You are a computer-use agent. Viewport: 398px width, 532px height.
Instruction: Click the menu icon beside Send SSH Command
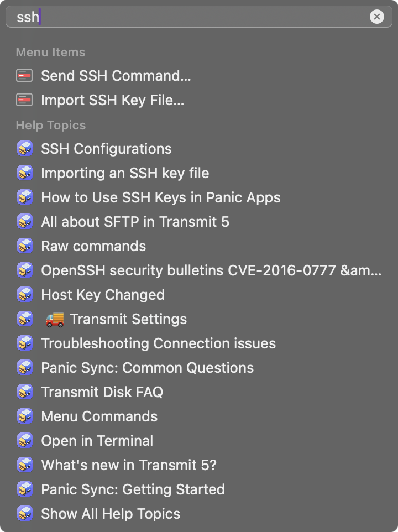point(24,76)
